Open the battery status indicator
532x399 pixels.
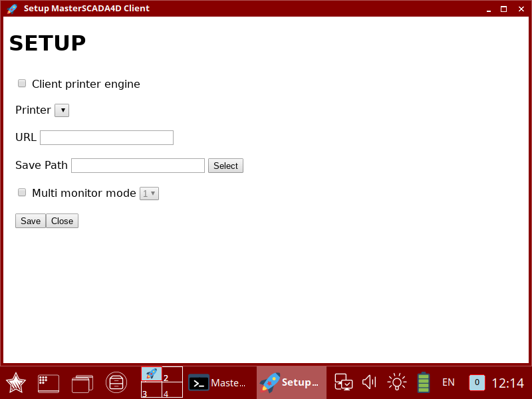(423, 382)
